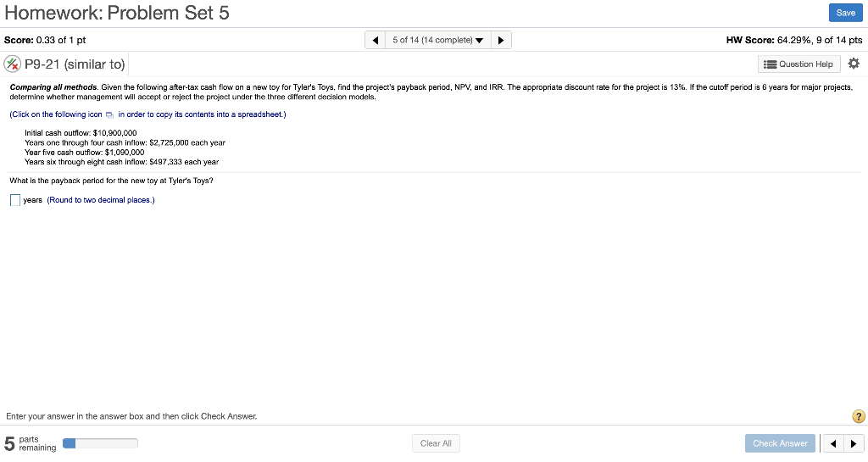Screen dimensions: 868x462
Task: Click the 'Score: 0.33 of 1 pt' text
Action: point(45,40)
